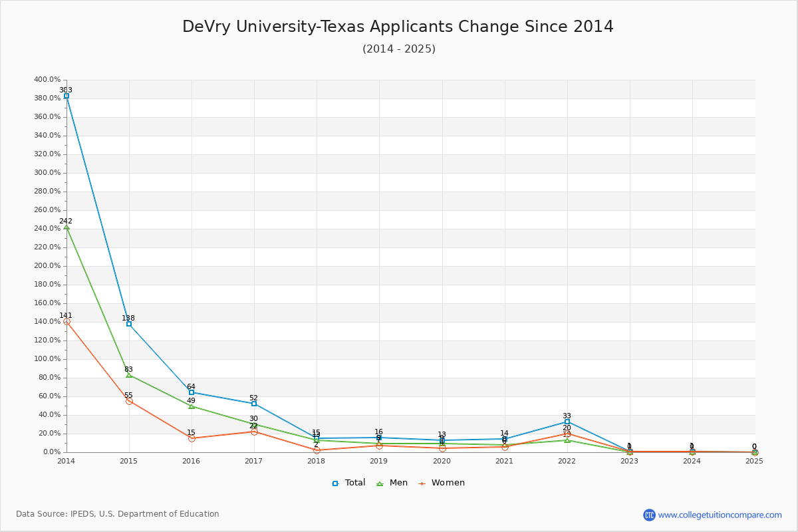Click the 2023 data point

click(630, 452)
